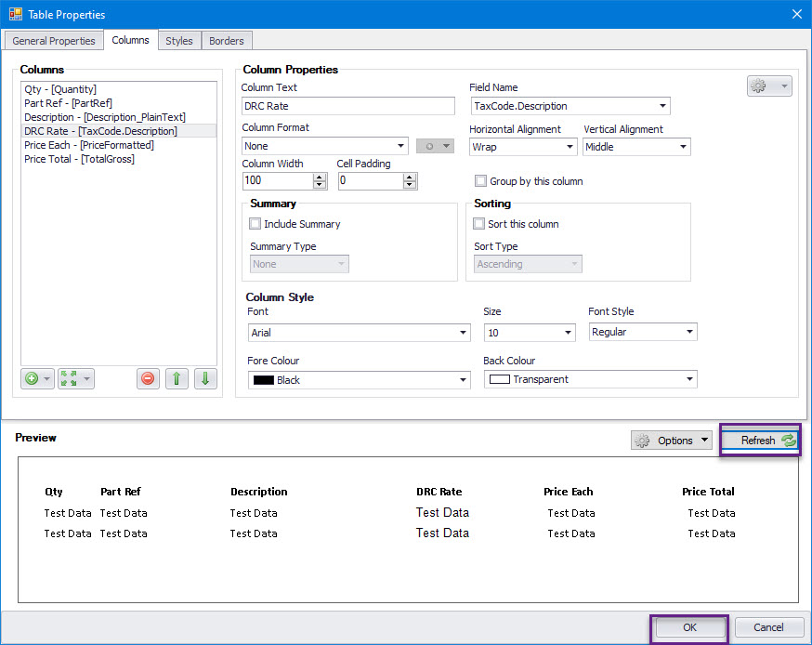This screenshot has width=812, height=645.
Task: Click the red remove column icon
Action: click(148, 377)
